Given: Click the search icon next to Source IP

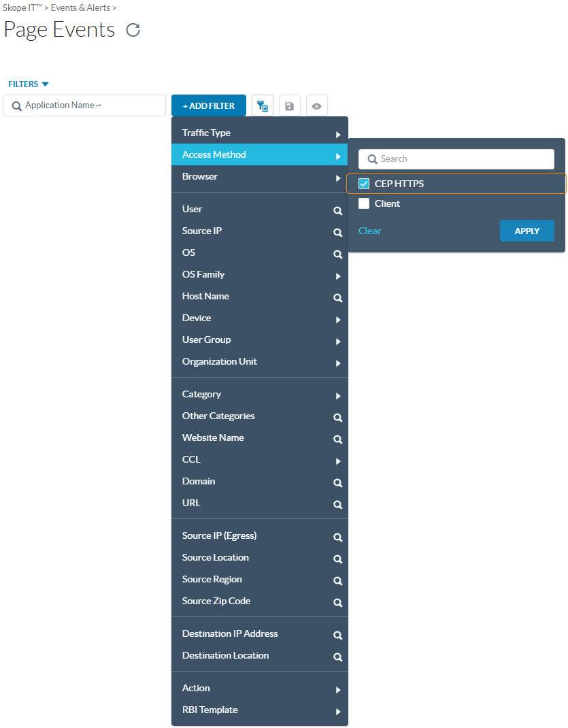Looking at the screenshot, I should coord(337,233).
